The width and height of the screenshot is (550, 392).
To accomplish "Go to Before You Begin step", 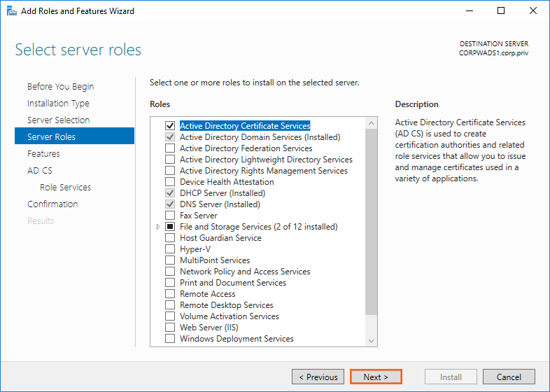I will (x=60, y=87).
